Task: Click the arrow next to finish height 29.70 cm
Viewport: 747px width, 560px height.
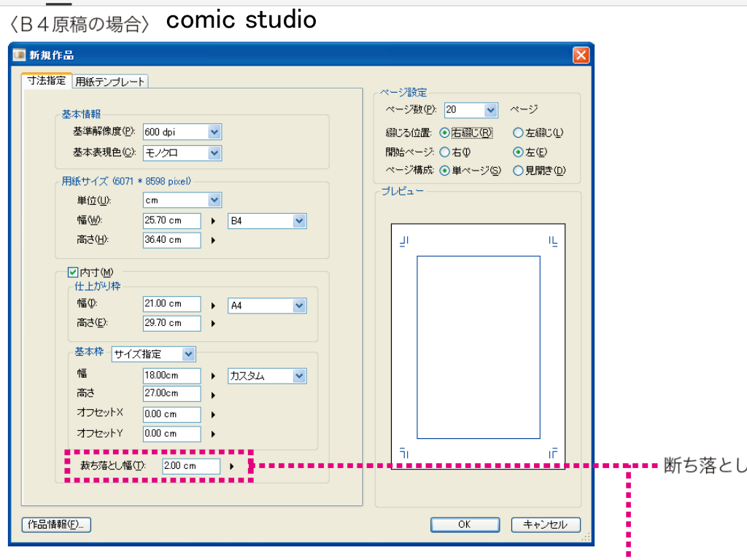Action: 214,324
